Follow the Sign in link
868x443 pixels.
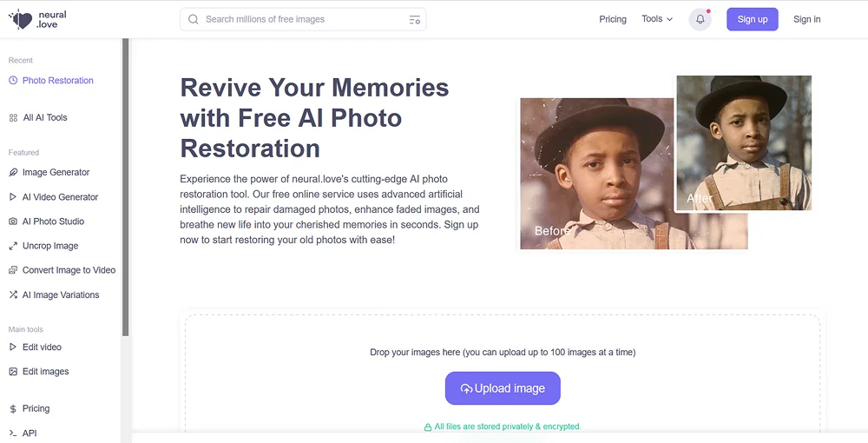[806, 19]
